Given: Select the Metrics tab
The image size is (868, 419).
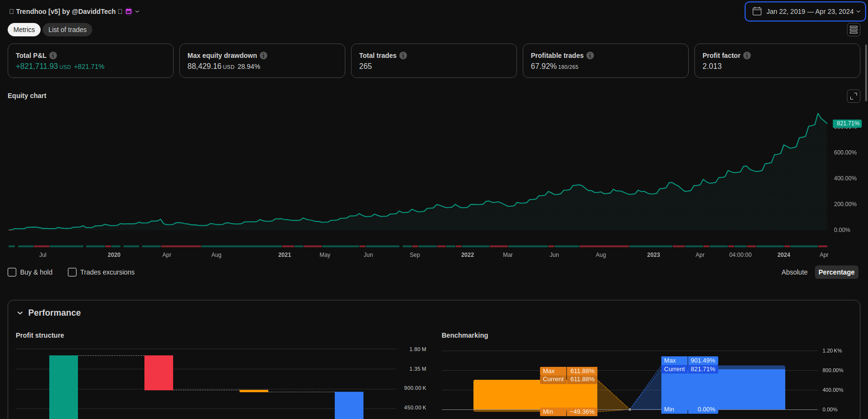Looking at the screenshot, I should point(24,30).
